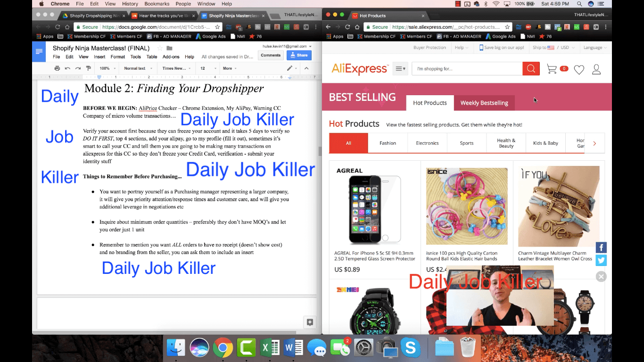The image size is (644, 362).
Task: Open the Format menu in Google Docs
Action: [x=118, y=57]
